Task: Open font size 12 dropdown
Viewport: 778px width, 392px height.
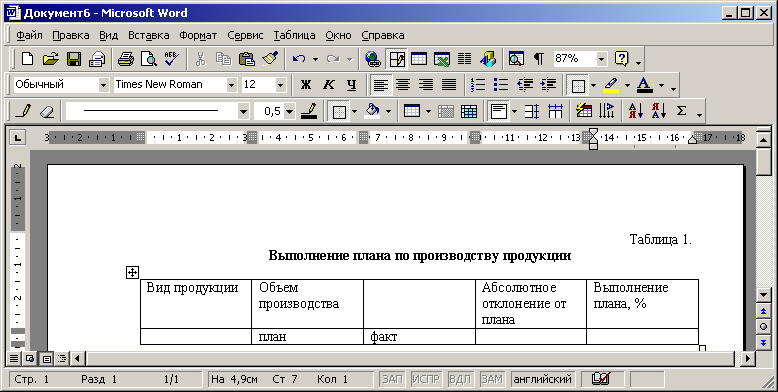Action: pyautogui.click(x=280, y=85)
